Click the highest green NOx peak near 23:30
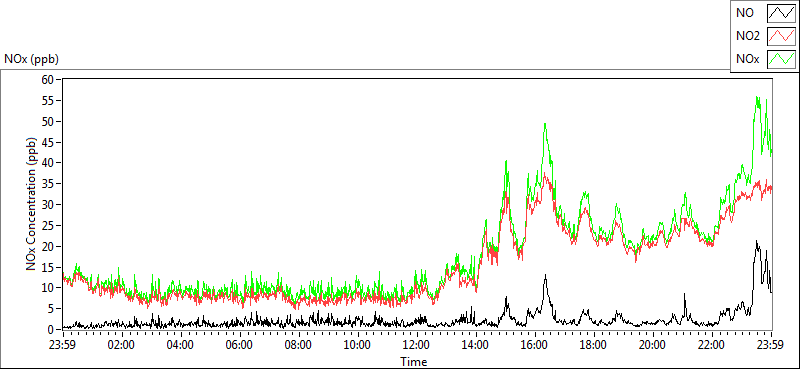 click(758, 98)
